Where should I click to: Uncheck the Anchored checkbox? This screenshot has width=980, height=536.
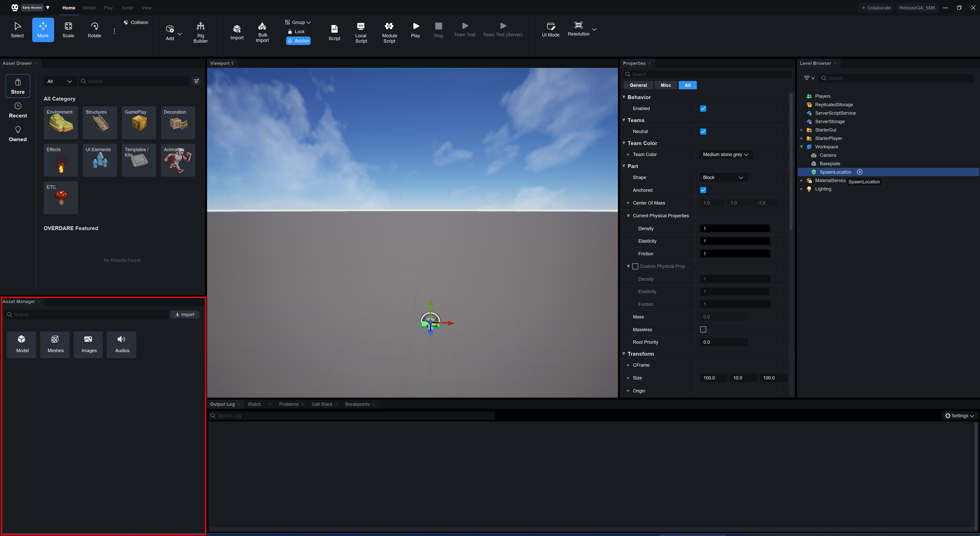703,190
